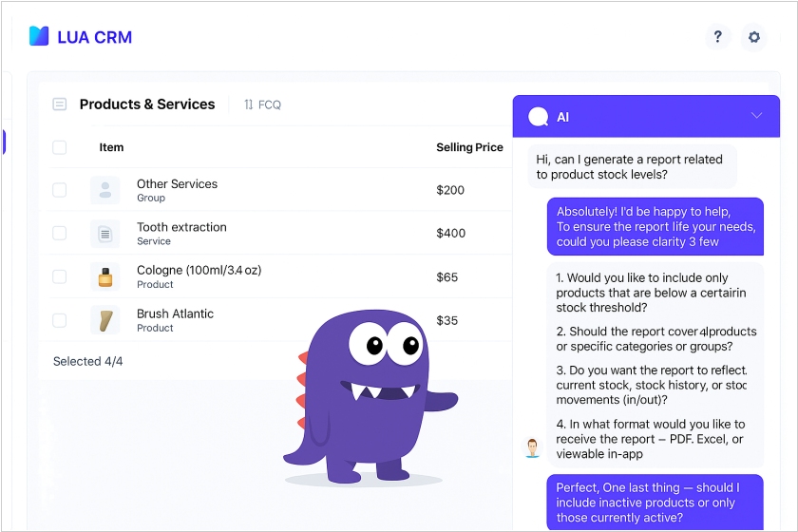Select the Brush Atlantic row checkbox
798x532 pixels.
[x=60, y=320]
